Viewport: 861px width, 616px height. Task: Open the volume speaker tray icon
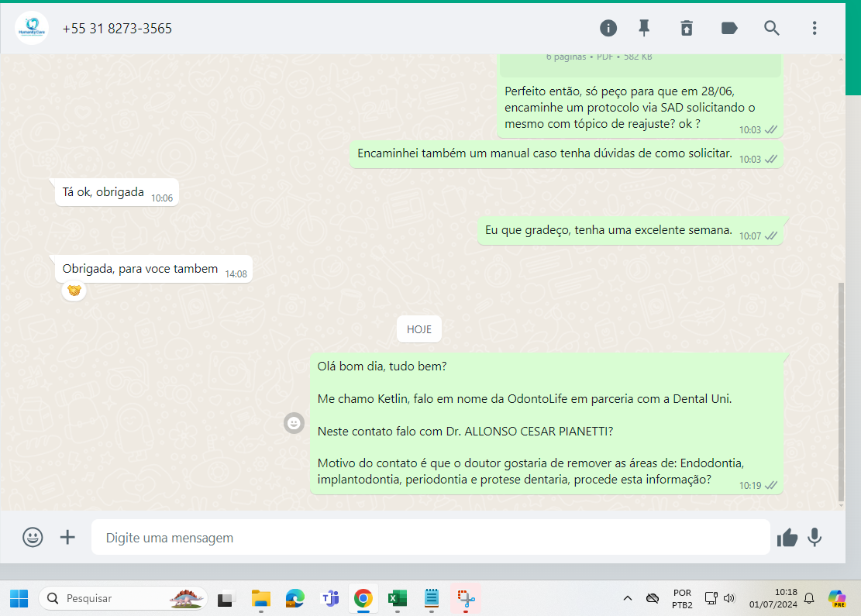tap(729, 598)
